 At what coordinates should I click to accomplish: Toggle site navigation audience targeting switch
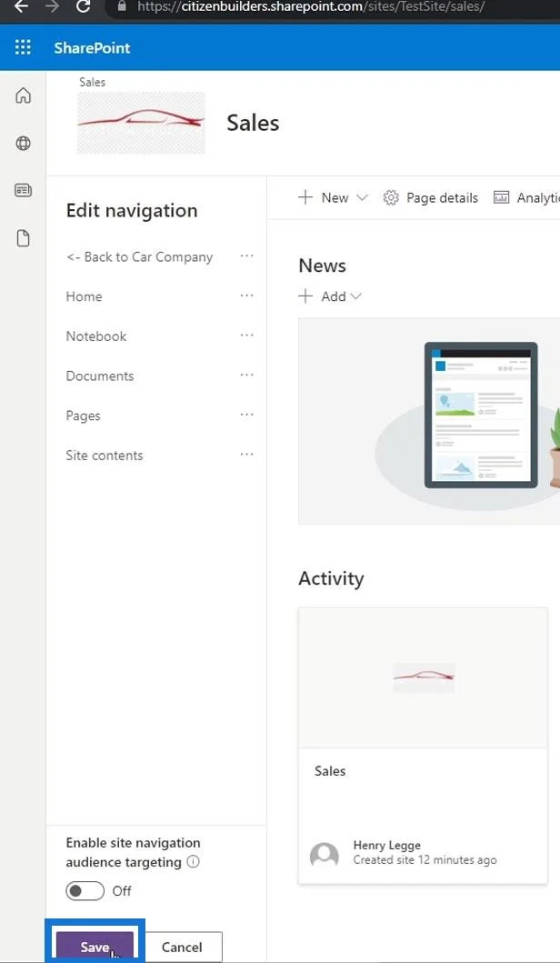(x=85, y=890)
